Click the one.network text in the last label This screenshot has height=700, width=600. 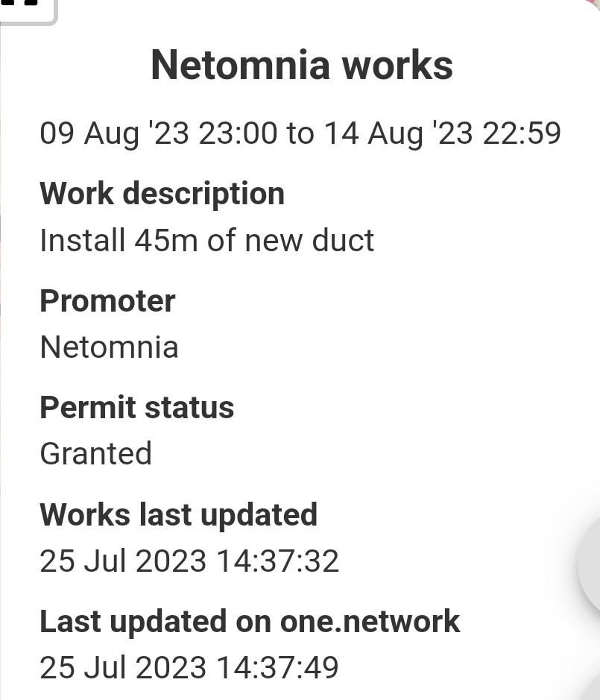coord(370,622)
